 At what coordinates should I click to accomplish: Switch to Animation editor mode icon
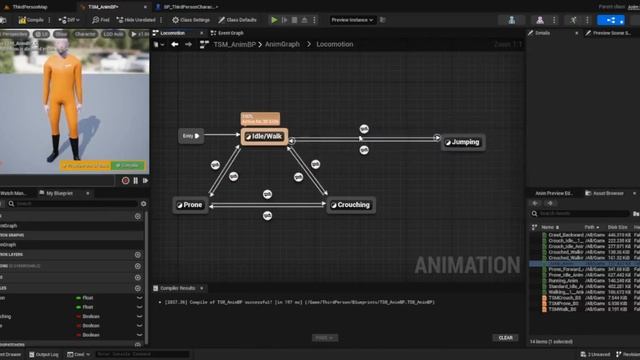point(573,20)
